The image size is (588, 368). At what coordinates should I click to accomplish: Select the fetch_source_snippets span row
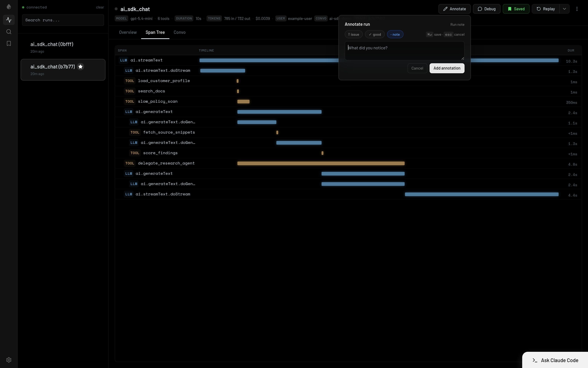[348, 132]
